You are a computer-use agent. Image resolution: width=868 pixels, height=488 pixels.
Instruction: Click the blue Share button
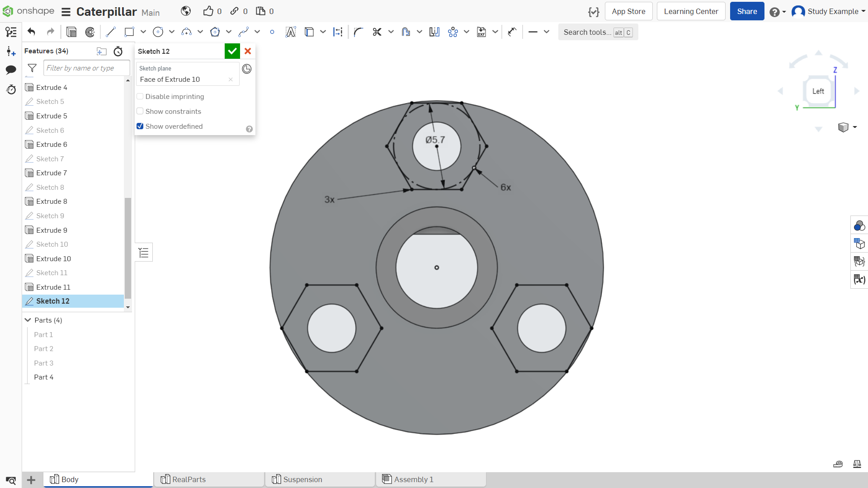(x=747, y=11)
